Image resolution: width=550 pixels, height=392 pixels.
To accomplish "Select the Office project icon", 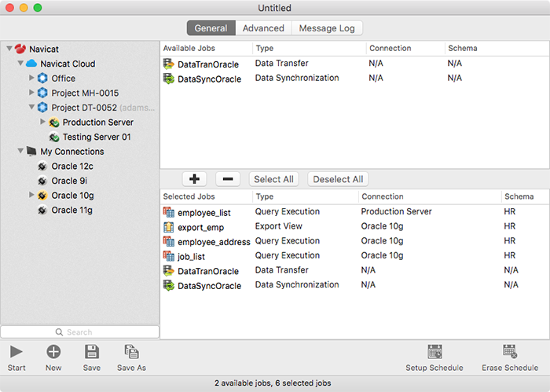I will [42, 79].
